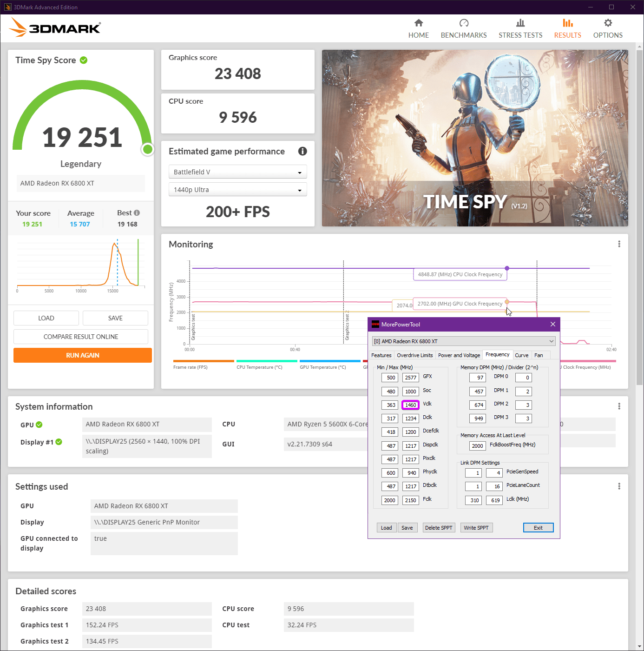Select the Frequency tab
The width and height of the screenshot is (644, 651).
498,355
